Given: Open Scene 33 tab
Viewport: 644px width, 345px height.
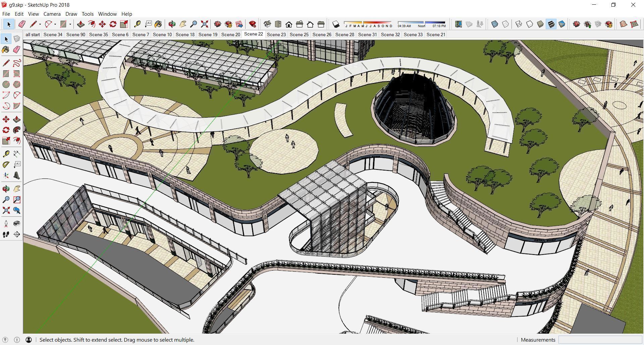Looking at the screenshot, I should (413, 34).
